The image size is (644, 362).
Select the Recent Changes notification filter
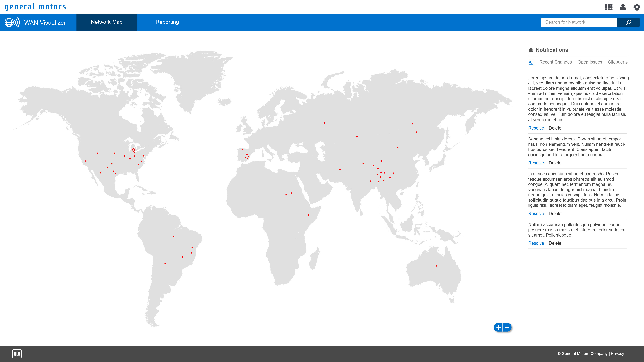[555, 62]
